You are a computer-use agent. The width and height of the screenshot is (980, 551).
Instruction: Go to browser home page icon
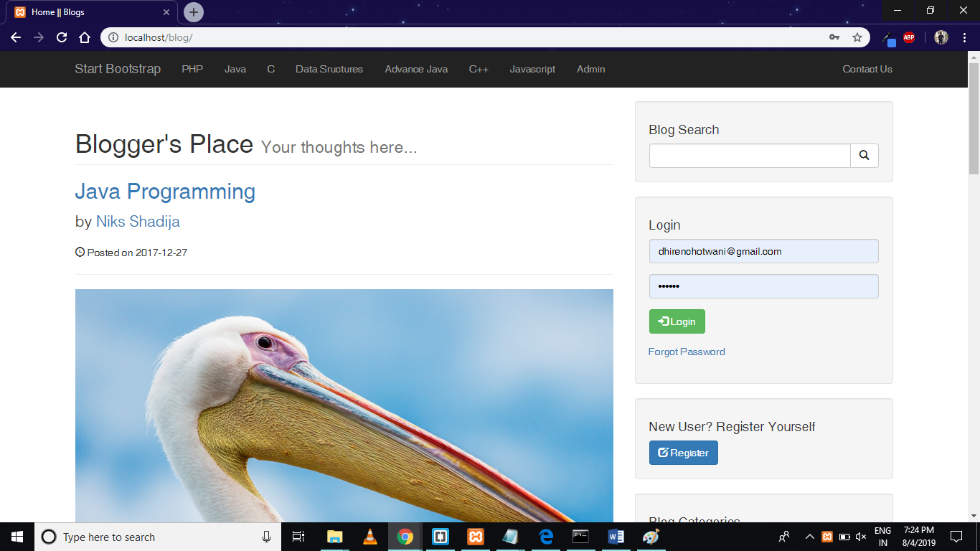[85, 37]
